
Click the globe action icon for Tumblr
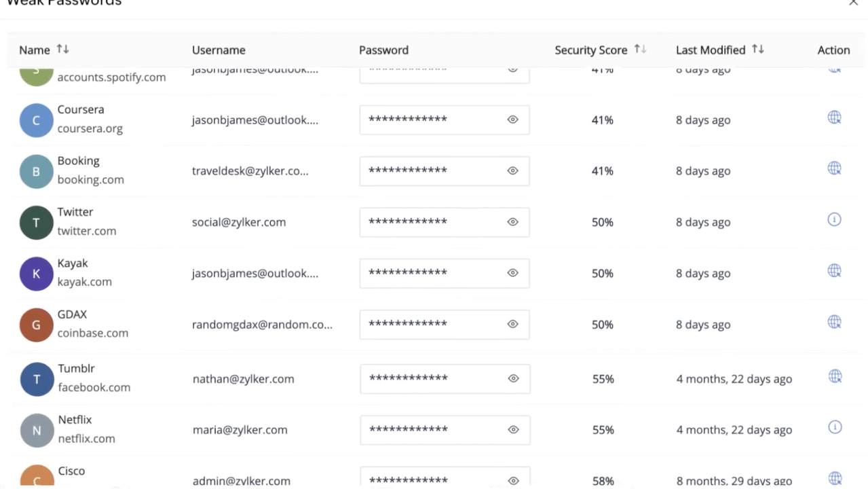tap(835, 376)
